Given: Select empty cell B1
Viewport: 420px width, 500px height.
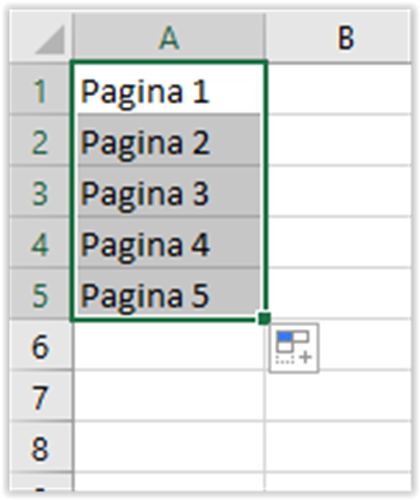Looking at the screenshot, I should click(339, 89).
